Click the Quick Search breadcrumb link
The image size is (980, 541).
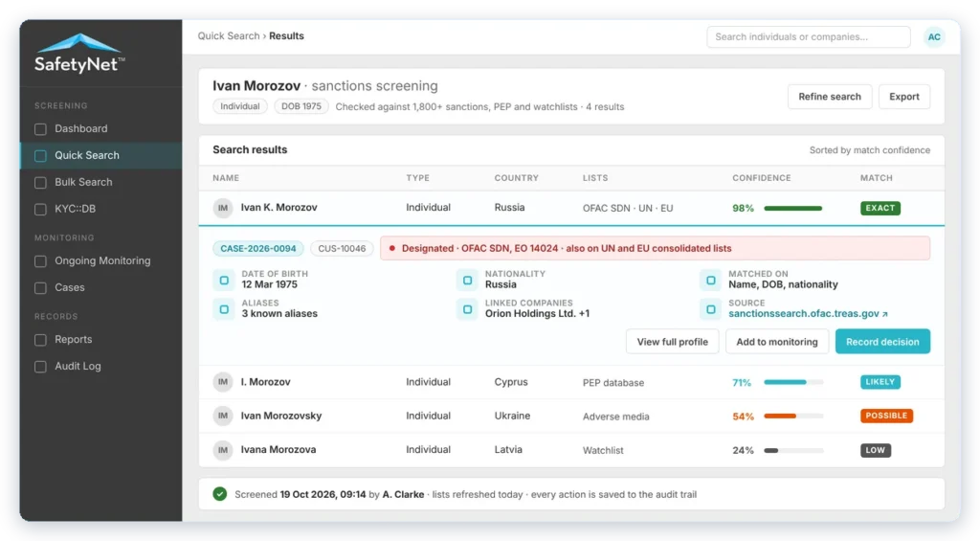228,36
